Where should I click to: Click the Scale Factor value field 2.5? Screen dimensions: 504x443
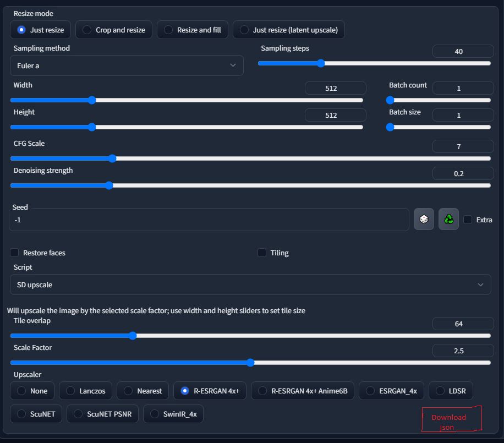pos(463,351)
